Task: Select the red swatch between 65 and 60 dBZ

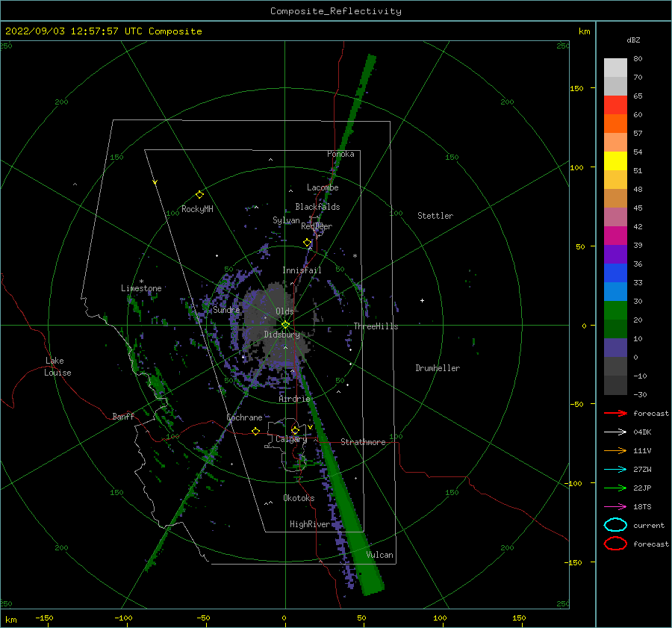Action: (x=615, y=105)
